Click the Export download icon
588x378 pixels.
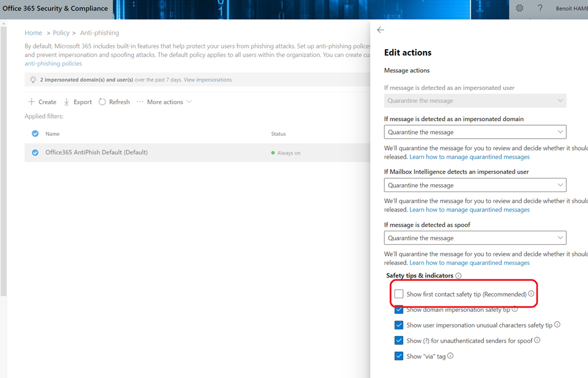(67, 102)
